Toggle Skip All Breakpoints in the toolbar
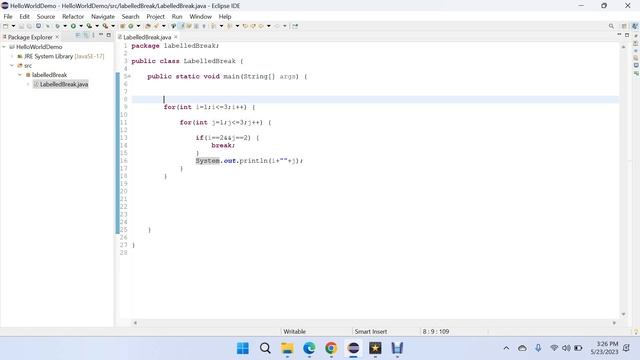Screen dimensions: 640x360 [48, 26]
